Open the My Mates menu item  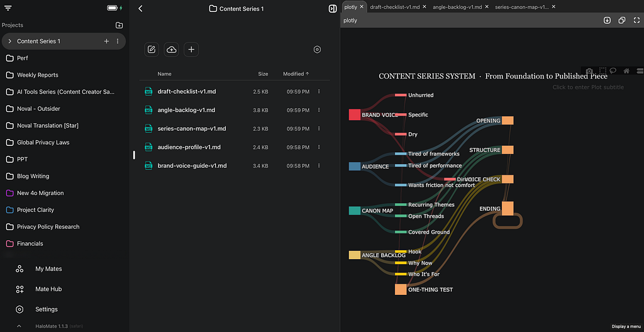pyautogui.click(x=48, y=268)
